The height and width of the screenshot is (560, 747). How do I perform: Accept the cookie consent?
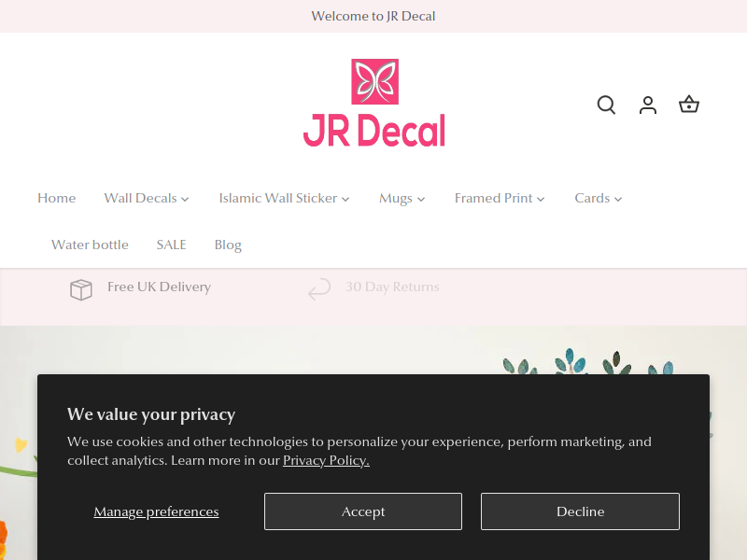(363, 511)
